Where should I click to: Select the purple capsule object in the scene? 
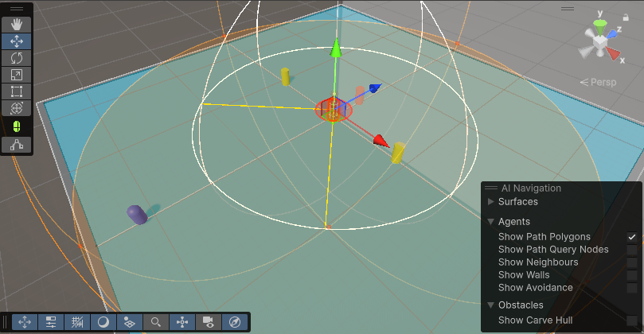tap(137, 215)
